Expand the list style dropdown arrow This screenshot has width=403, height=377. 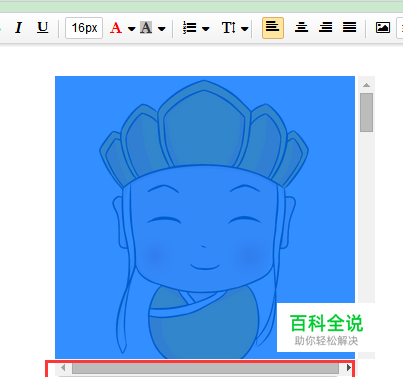click(206, 29)
